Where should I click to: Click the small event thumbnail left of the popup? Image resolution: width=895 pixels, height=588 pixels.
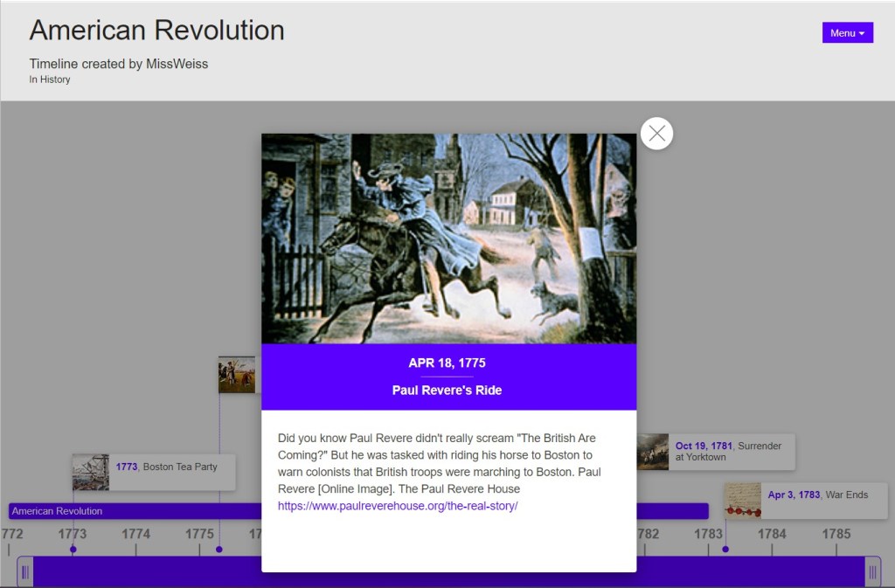[237, 375]
